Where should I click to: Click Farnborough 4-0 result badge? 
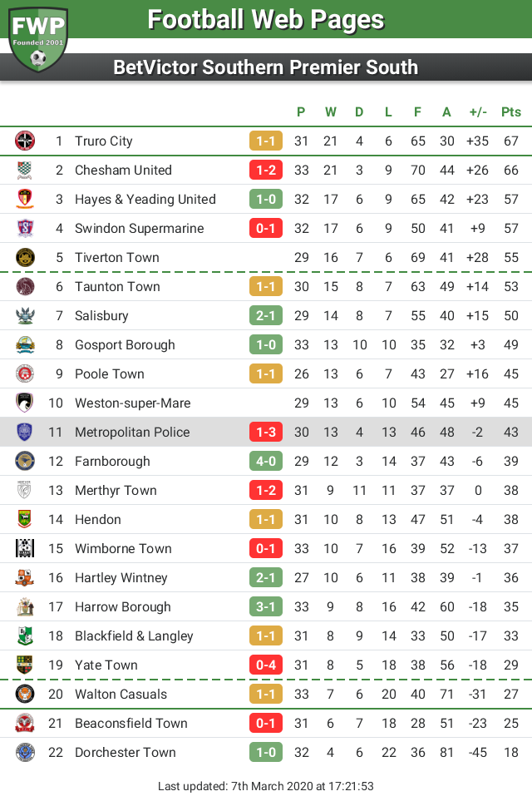266,461
